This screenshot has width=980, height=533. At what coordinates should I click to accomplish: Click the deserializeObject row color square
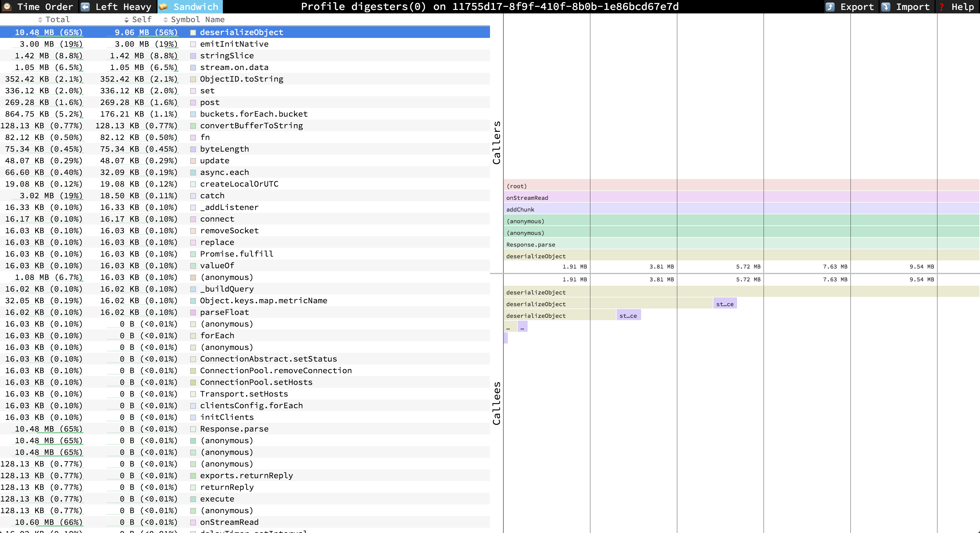(x=193, y=32)
